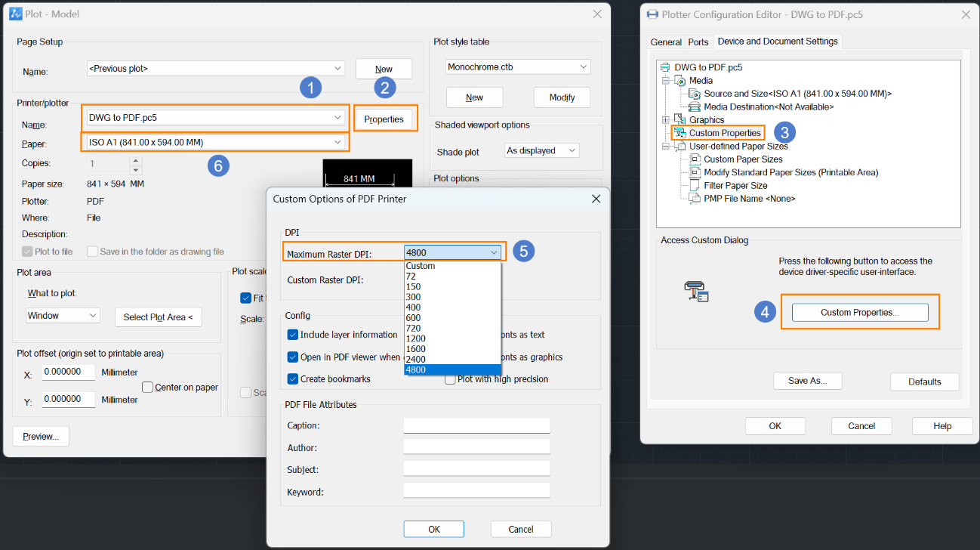Click the Source and Size tree icon
The width and height of the screenshot is (980, 550).
pyautogui.click(x=695, y=94)
